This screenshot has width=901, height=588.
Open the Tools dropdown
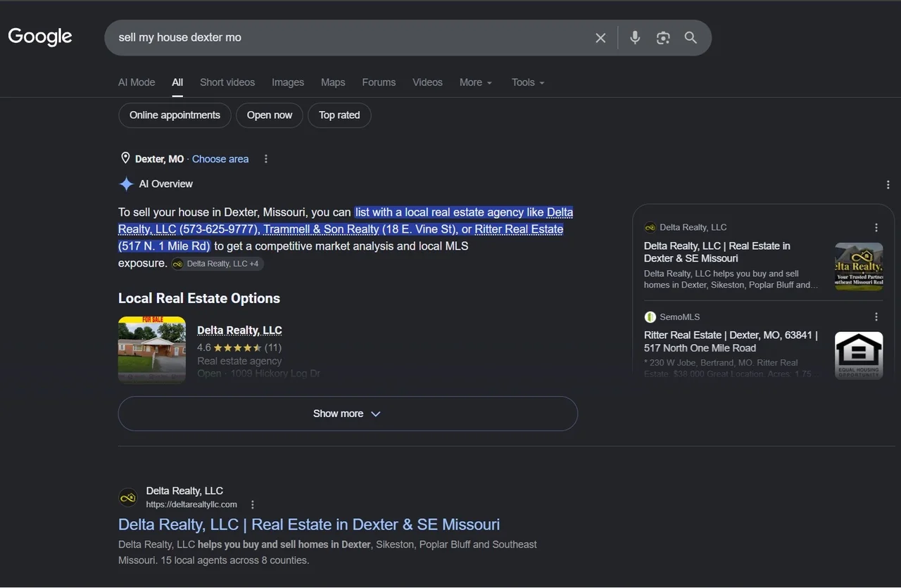tap(528, 82)
